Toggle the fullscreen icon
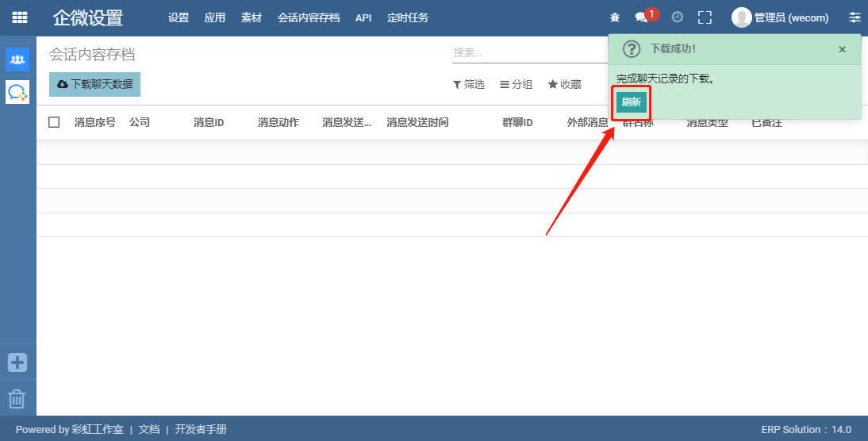This screenshot has height=441, width=868. click(705, 17)
